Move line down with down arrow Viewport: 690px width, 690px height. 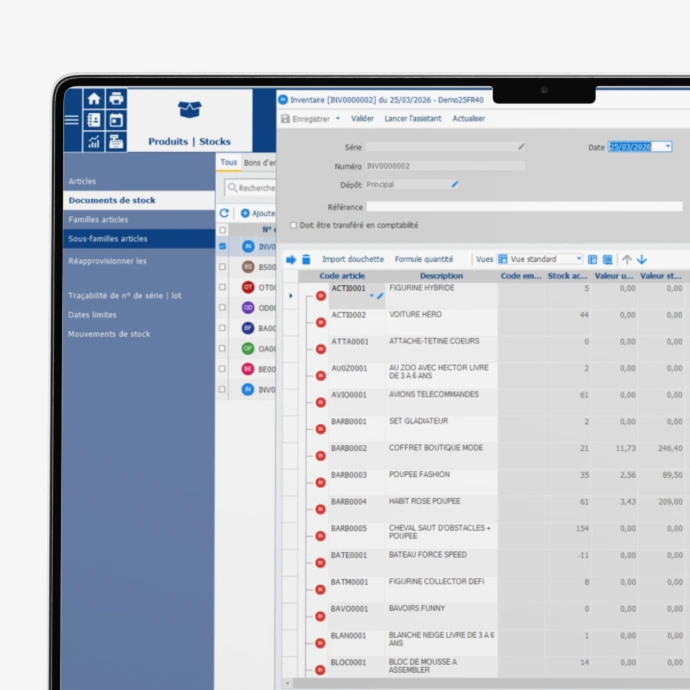coord(642,260)
